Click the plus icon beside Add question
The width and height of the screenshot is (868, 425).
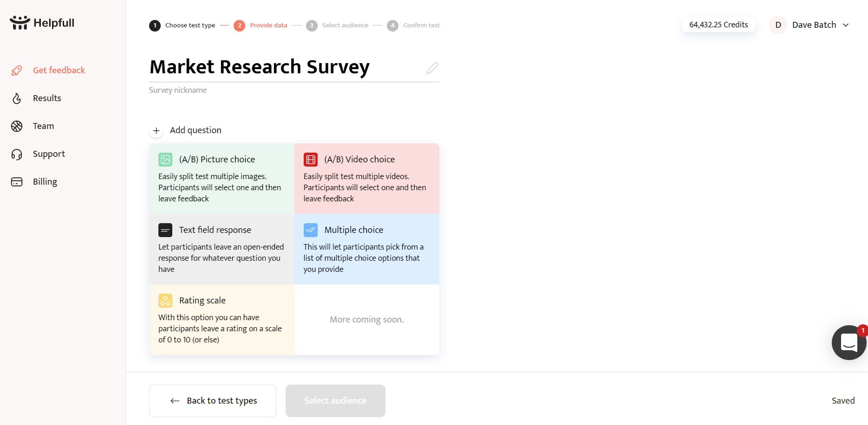(157, 131)
